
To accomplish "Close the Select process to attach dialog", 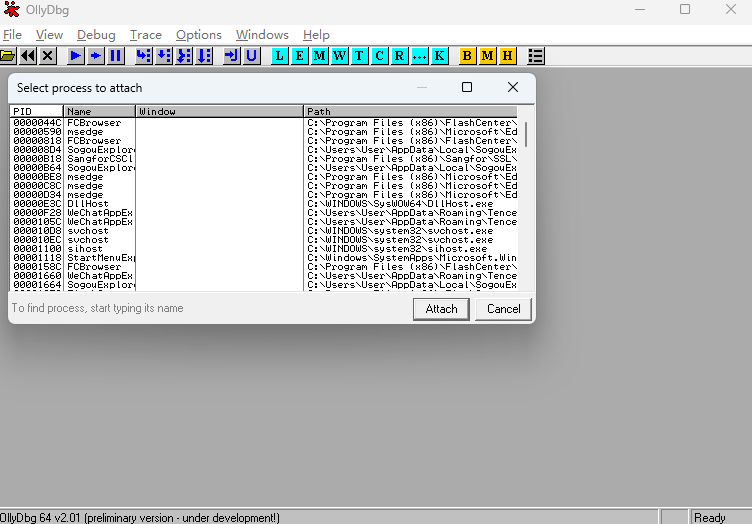I will tap(513, 87).
